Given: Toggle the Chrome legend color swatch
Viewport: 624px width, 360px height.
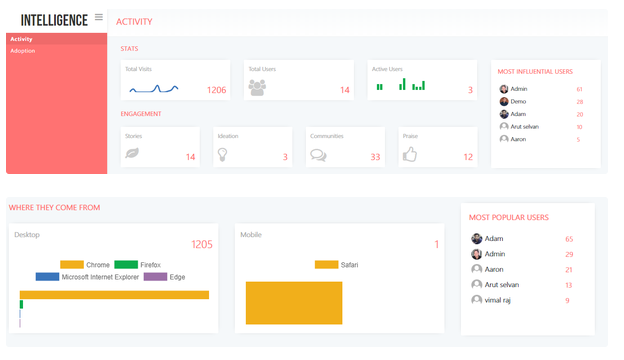Looking at the screenshot, I should tap(72, 265).
